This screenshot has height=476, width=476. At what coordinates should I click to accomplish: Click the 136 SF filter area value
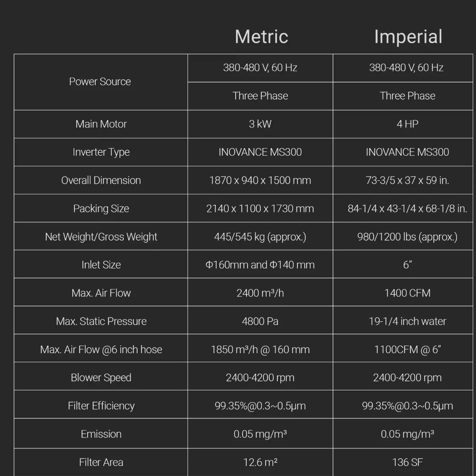point(407,462)
